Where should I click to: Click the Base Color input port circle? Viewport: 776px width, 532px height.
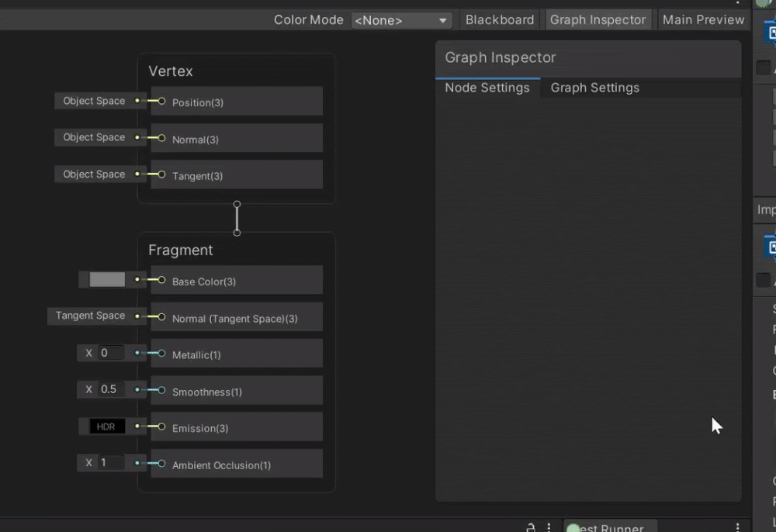pyautogui.click(x=161, y=280)
